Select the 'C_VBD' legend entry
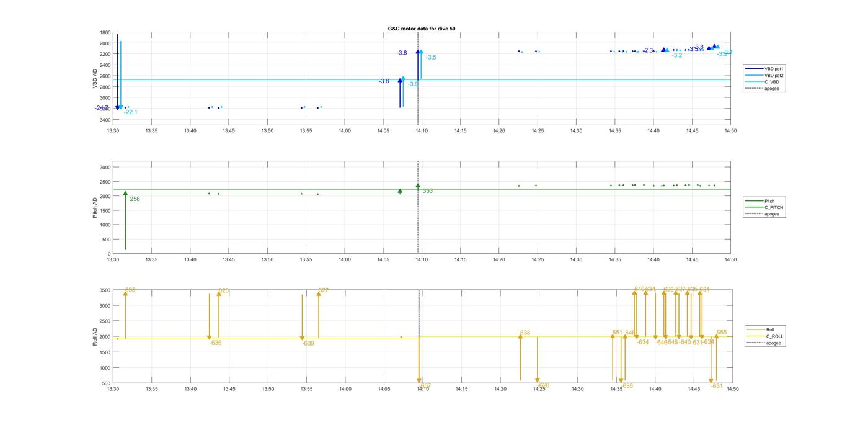Viewport: 868px width, 430px height. [763, 82]
